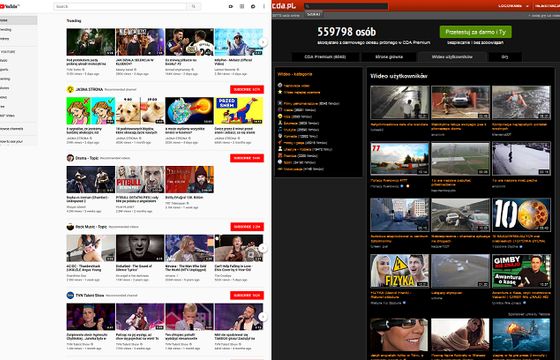Subscribe to the JASNA STRONA channel
Screen dimensions: 560x360
(247, 89)
